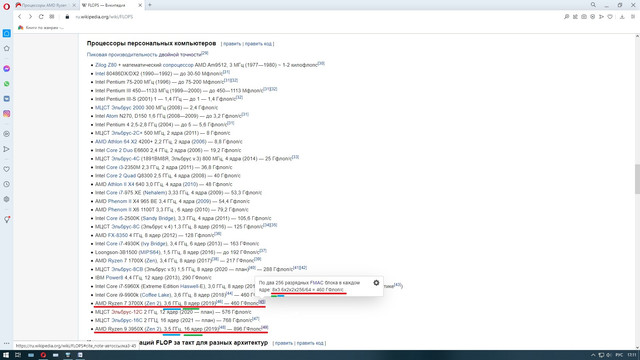This screenshot has height=360, width=640.
Task: Open bookmarks heart icon in sidebar
Action: click(7, 169)
